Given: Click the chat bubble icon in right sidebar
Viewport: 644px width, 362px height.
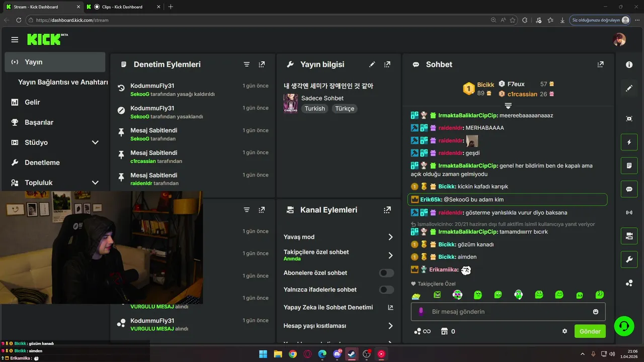Looking at the screenshot, I should coord(629,189).
